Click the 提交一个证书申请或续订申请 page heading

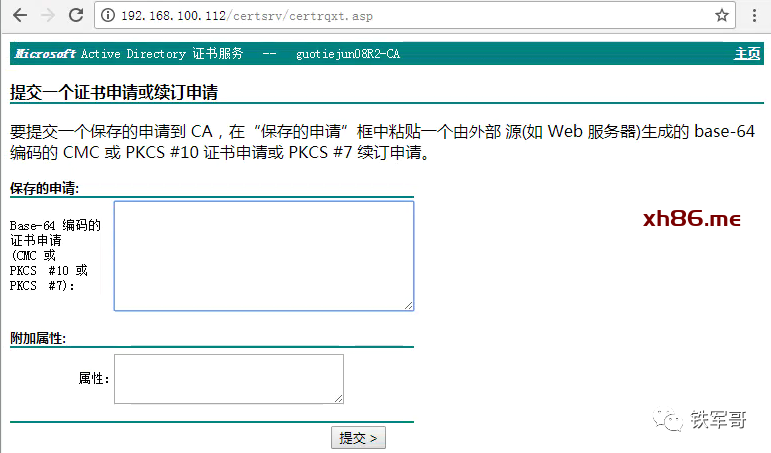[x=114, y=92]
